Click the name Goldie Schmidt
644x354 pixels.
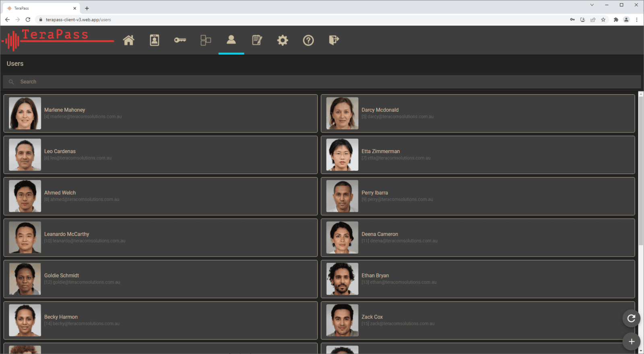(62, 275)
